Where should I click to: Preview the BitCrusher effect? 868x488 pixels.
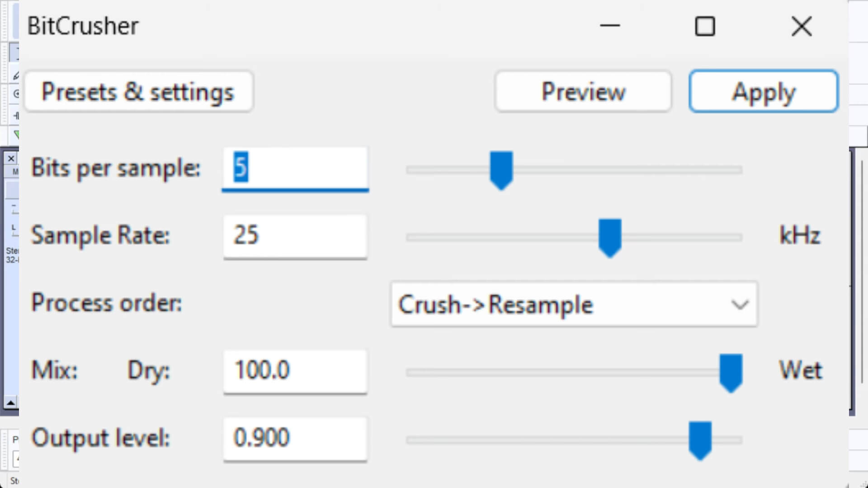tap(583, 91)
